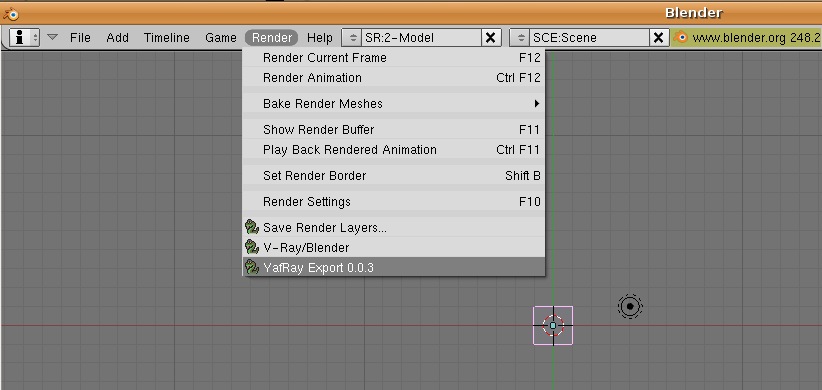Open the Game menu
This screenshot has height=390, width=822.
pos(221,38)
